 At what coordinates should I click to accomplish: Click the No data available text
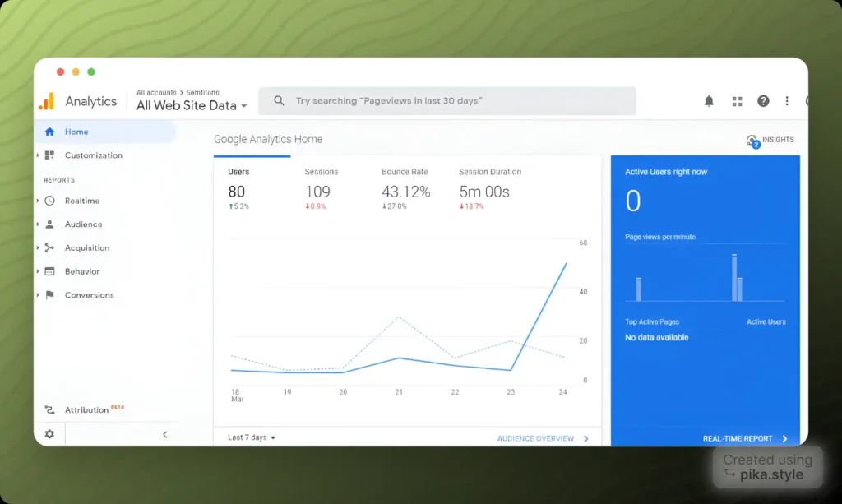point(656,338)
